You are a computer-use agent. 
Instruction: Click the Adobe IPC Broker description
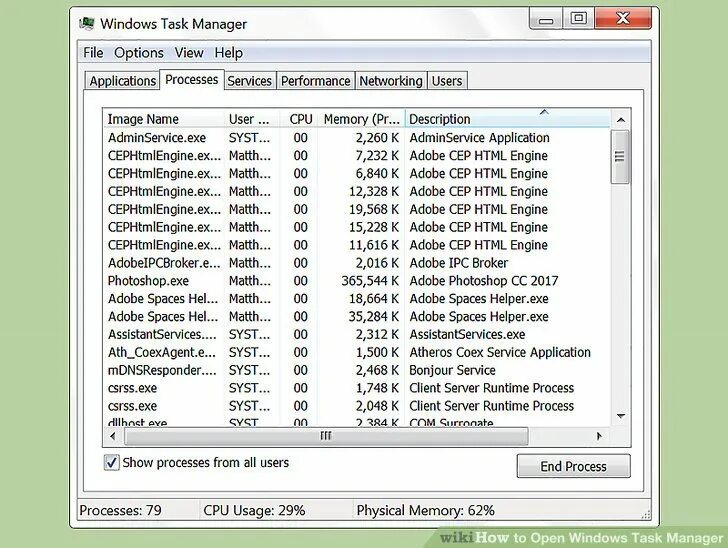point(459,263)
